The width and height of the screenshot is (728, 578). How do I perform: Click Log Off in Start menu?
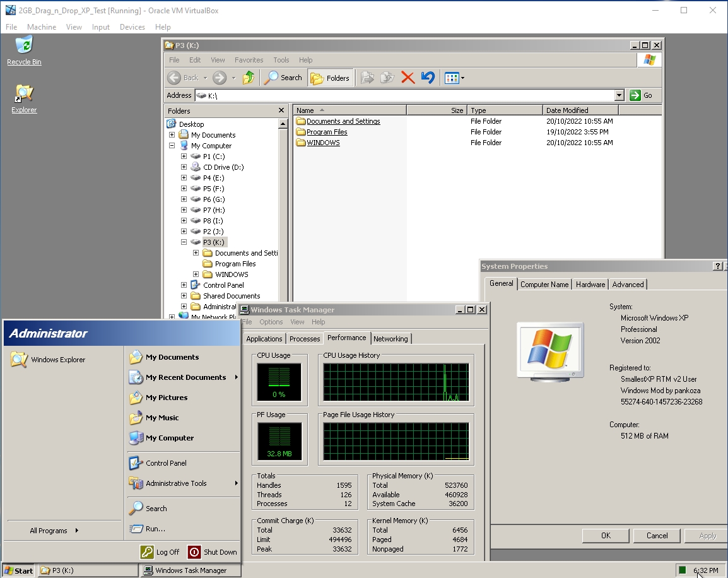[x=160, y=552]
